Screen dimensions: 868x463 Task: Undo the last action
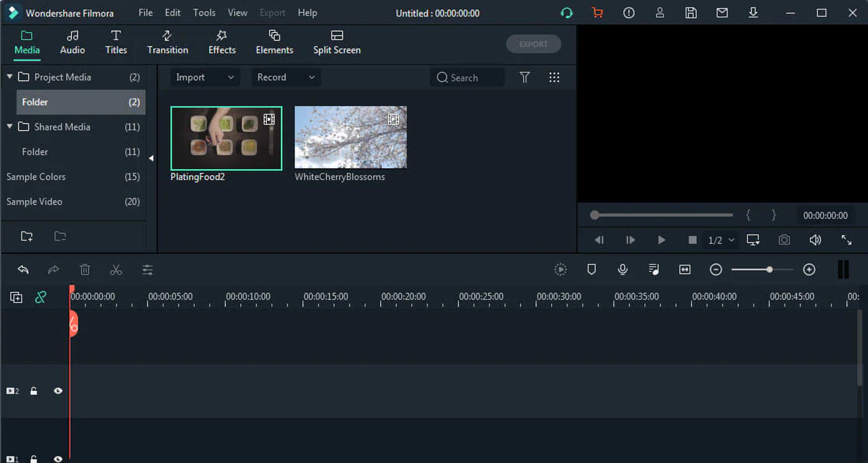[23, 269]
